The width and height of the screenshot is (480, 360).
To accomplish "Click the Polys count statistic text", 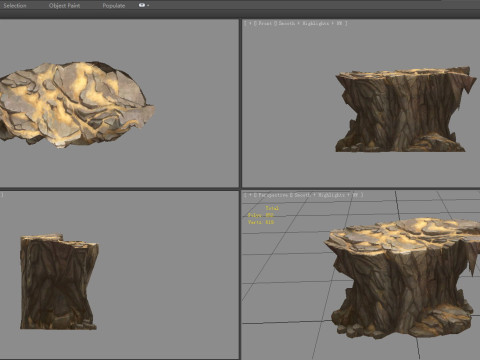I will coord(261,215).
